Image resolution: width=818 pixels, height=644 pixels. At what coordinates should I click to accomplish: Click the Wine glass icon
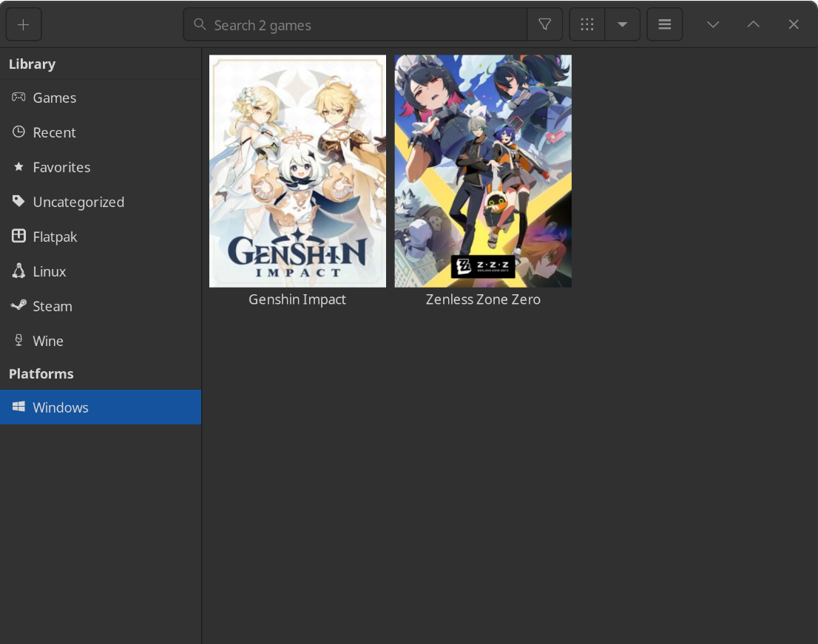(18, 340)
